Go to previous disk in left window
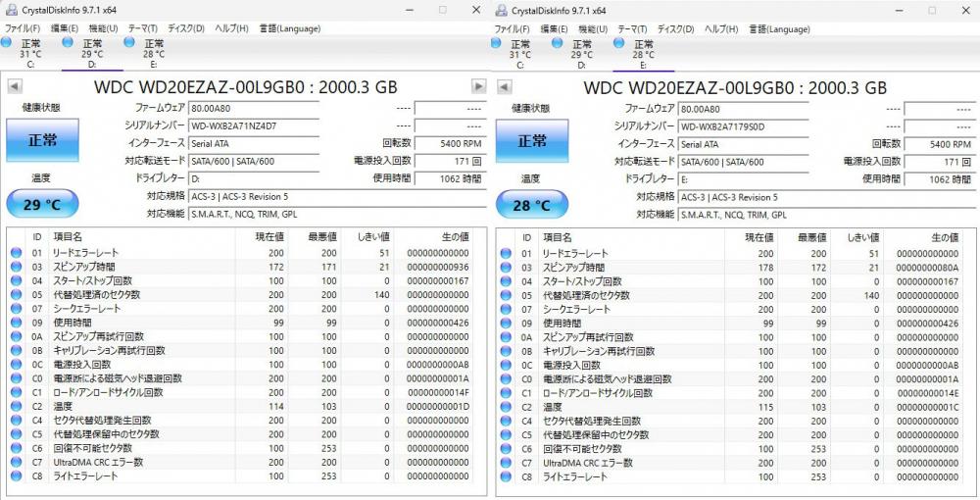Image resolution: width=980 pixels, height=500 pixels. tap(15, 87)
